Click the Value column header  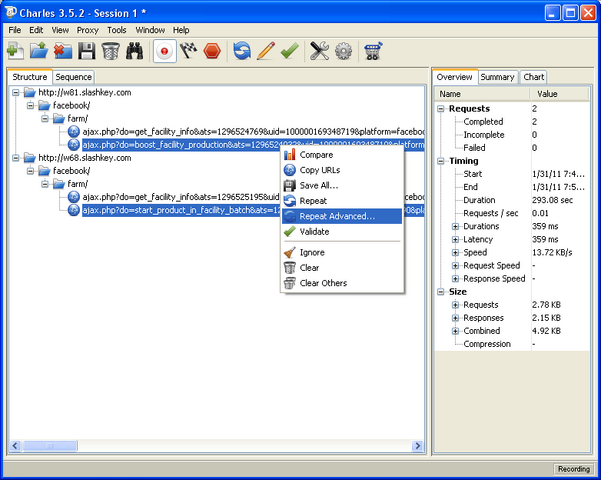559,94
